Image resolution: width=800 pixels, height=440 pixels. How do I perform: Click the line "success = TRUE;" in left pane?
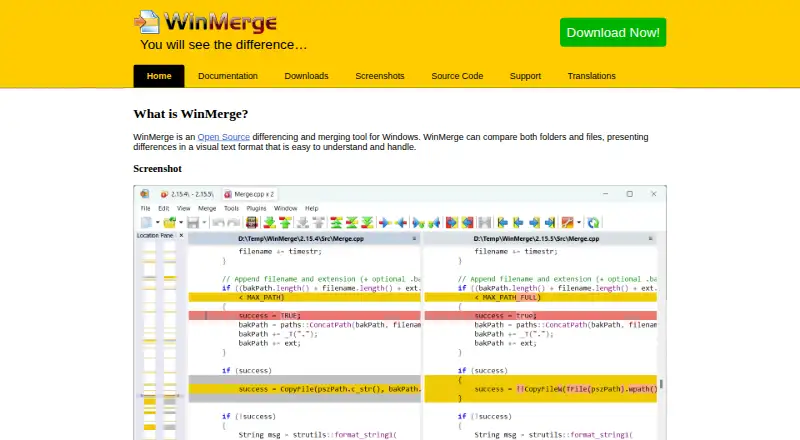pos(305,316)
